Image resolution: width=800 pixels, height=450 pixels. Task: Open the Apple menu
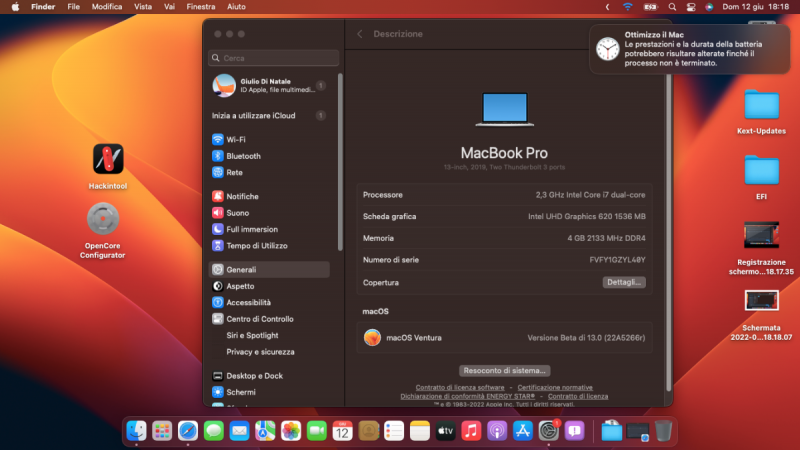pos(15,7)
